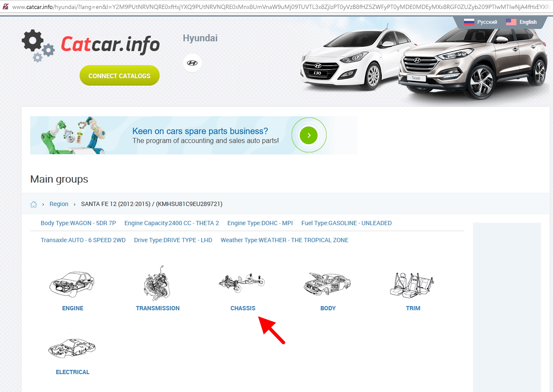Open the Weather Type tropical zone link
This screenshot has width=553, height=392.
click(x=284, y=240)
